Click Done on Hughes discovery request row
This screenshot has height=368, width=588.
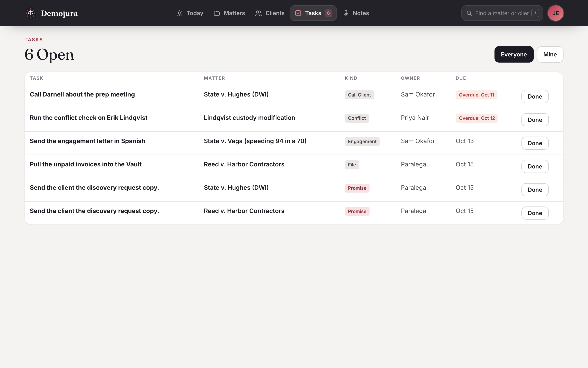pyautogui.click(x=535, y=190)
